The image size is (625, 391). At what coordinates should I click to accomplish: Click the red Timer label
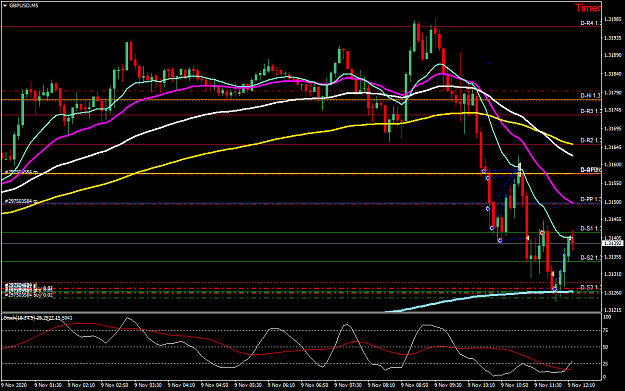tap(588, 8)
